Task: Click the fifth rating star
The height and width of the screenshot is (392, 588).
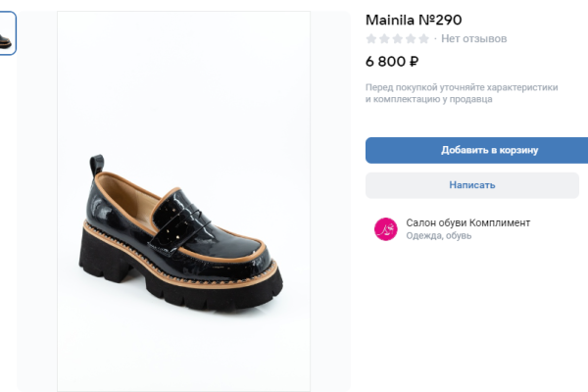Action: point(422,39)
